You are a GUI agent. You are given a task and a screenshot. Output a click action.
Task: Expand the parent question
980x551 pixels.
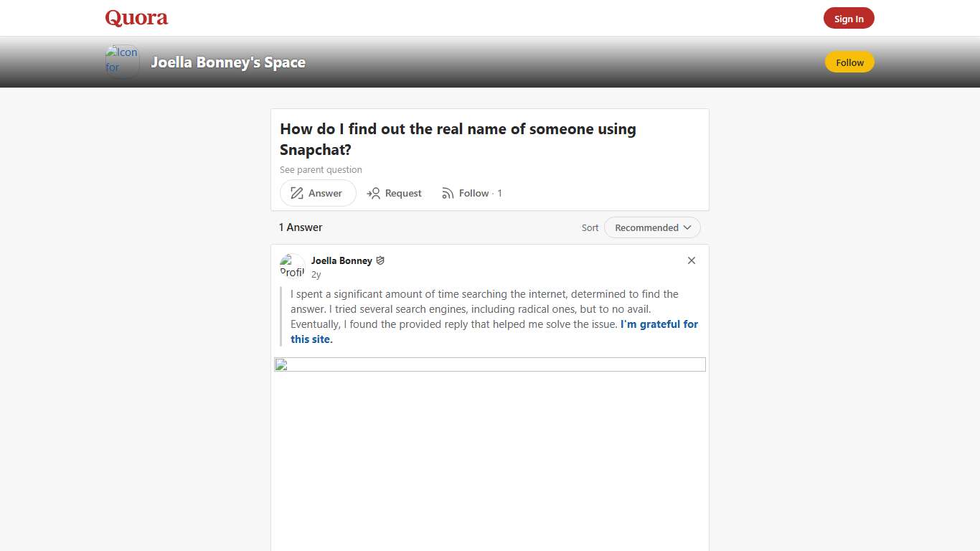[321, 169]
